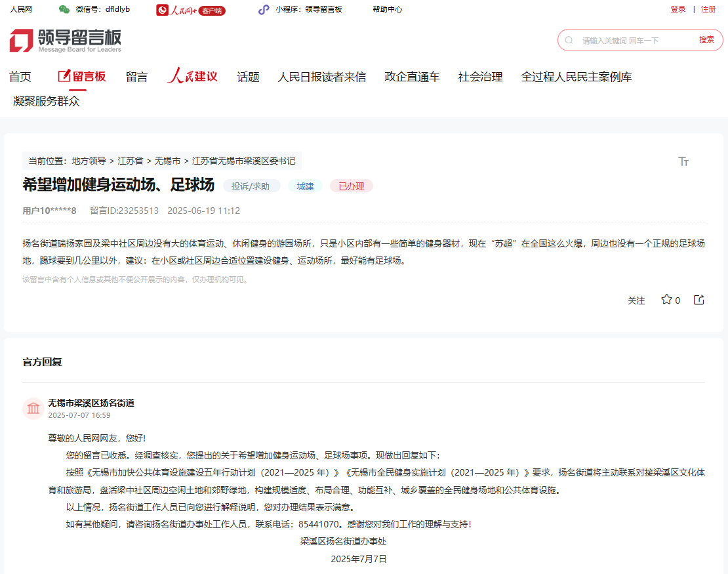The height and width of the screenshot is (574, 728).
Task: Click the 登录 link
Action: 677,9
